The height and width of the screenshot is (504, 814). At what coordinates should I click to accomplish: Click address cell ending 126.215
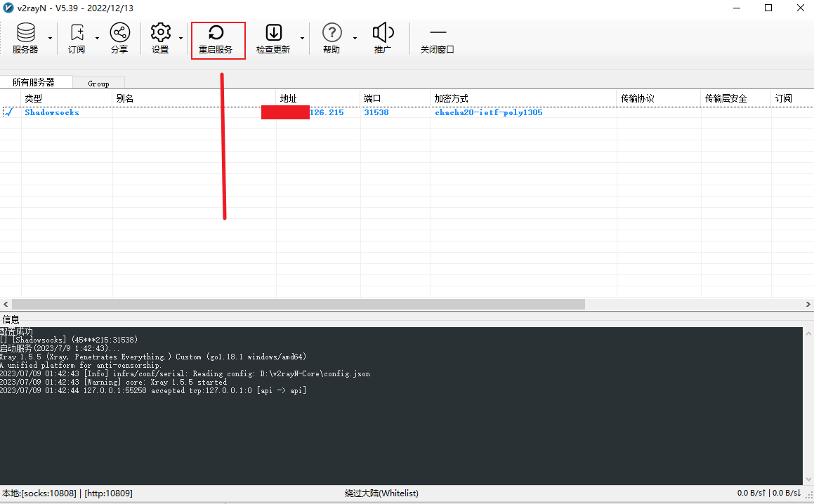(x=317, y=112)
